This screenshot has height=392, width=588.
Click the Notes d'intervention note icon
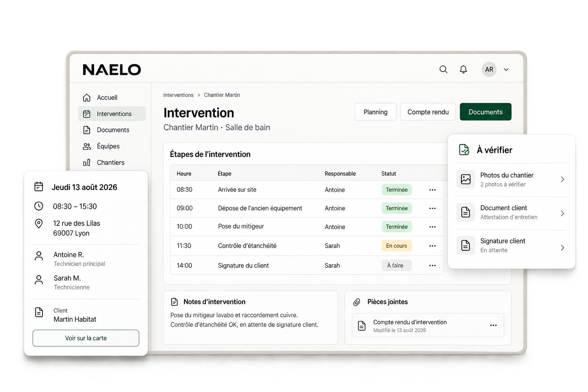[x=175, y=302]
